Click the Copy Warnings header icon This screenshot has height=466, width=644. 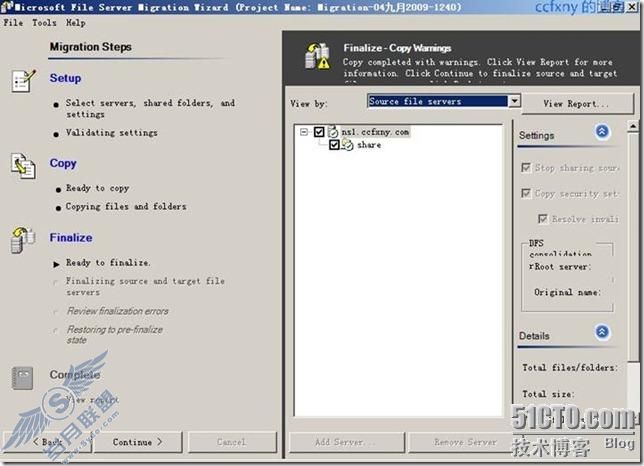(x=317, y=56)
